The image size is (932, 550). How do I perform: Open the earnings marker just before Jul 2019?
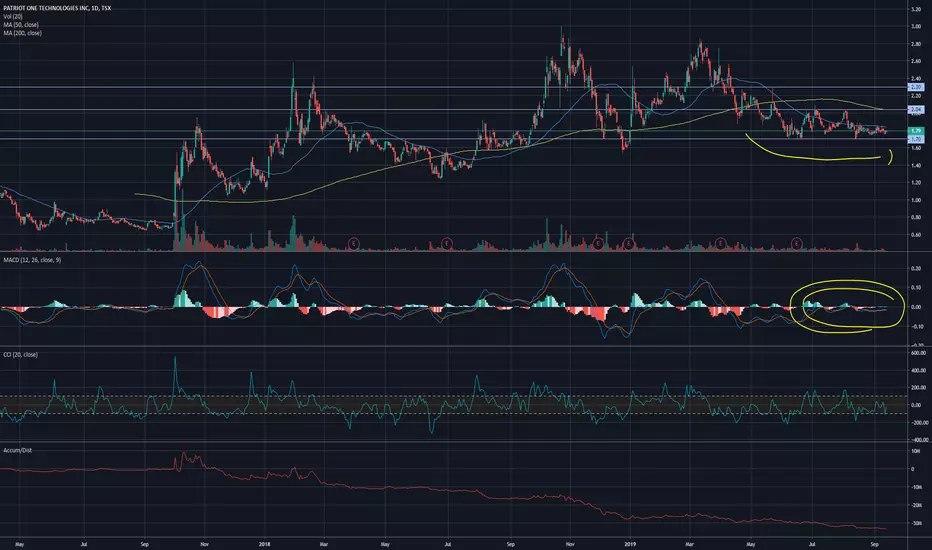[796, 243]
